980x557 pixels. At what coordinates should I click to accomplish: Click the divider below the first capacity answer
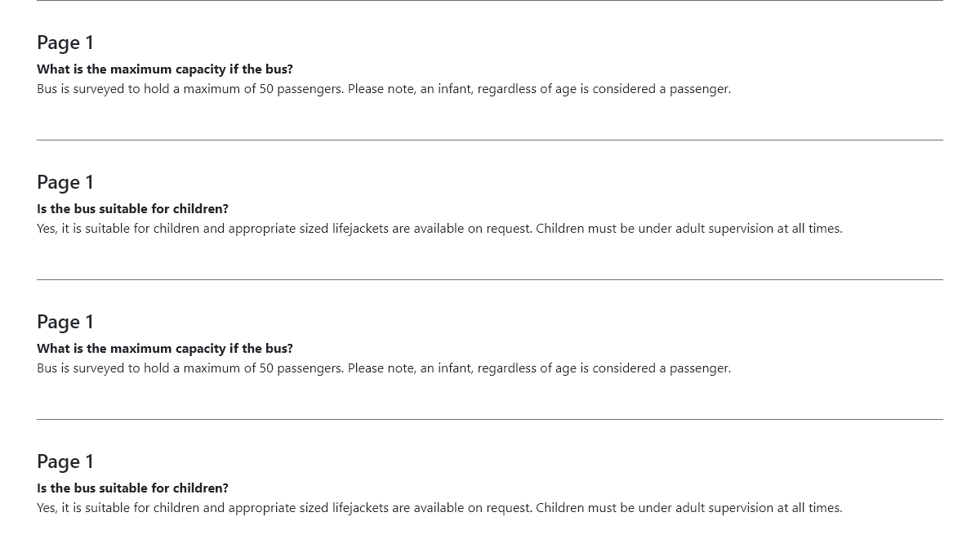pos(490,140)
